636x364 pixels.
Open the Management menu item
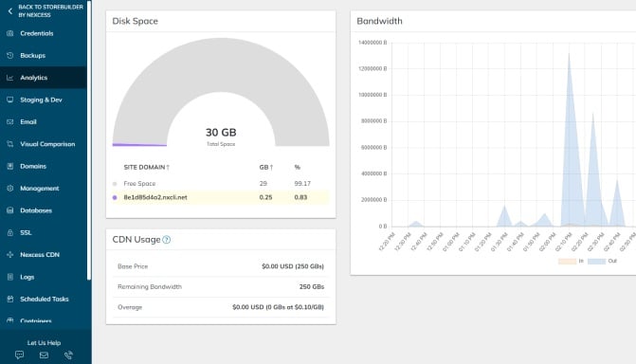44,189
